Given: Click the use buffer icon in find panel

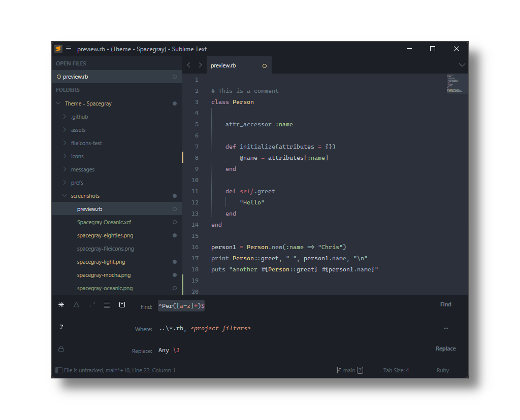Looking at the screenshot, I should point(122,305).
